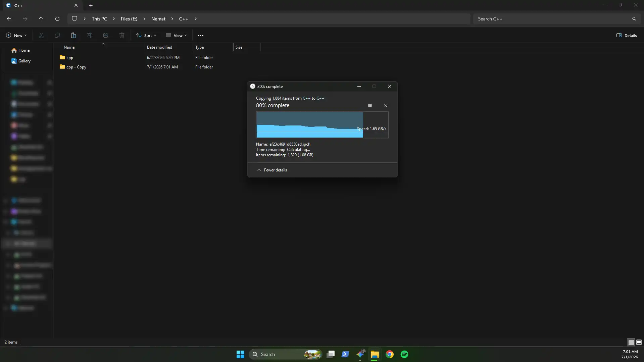Expand chevron after This PC breadcrumb
The image size is (644, 362).
pos(114,19)
